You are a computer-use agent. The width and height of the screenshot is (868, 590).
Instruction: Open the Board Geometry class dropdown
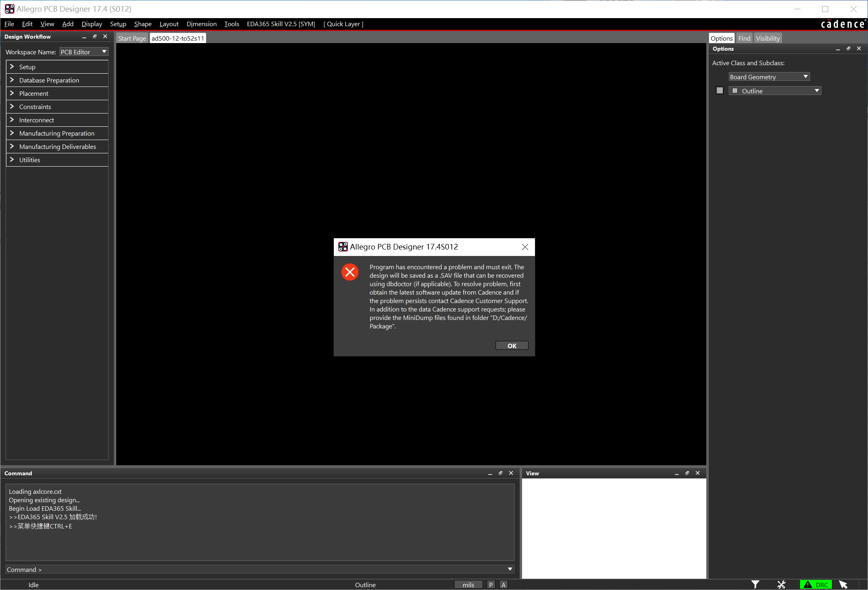coord(769,77)
